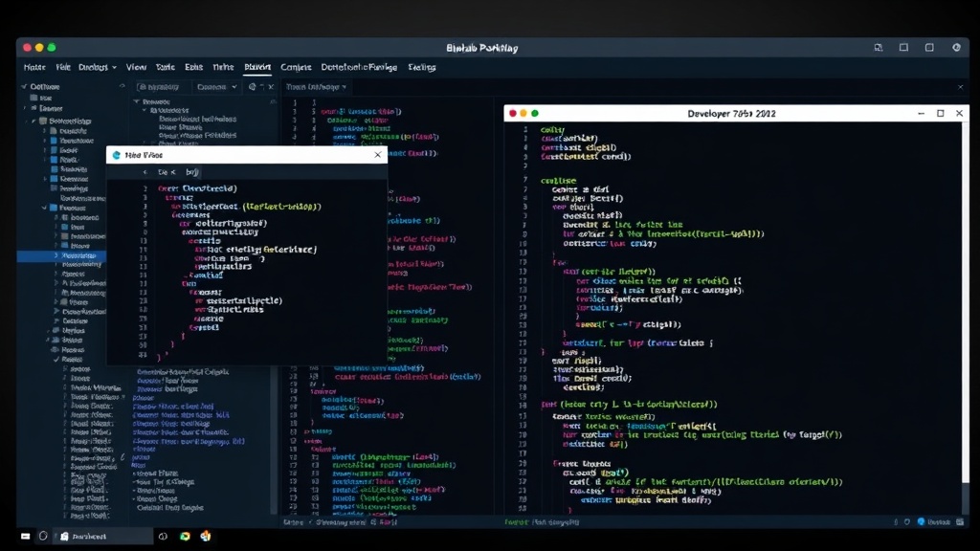Click the red dot of the Developer window
This screenshot has height=551, width=980.
(513, 113)
